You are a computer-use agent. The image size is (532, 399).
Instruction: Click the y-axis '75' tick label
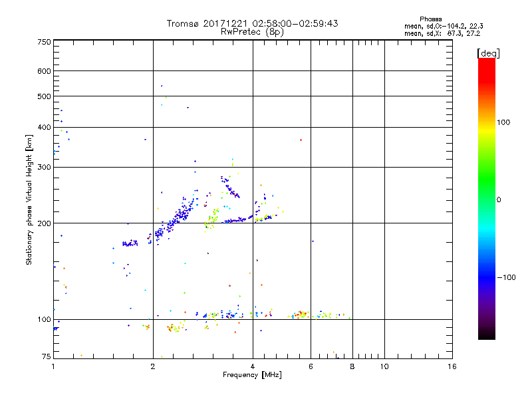[47, 356]
